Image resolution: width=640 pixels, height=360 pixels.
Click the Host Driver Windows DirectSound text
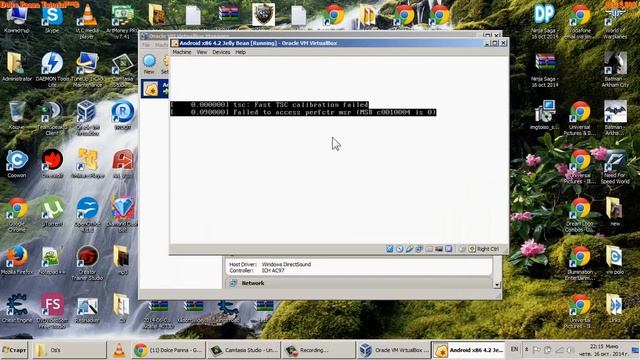click(270, 264)
